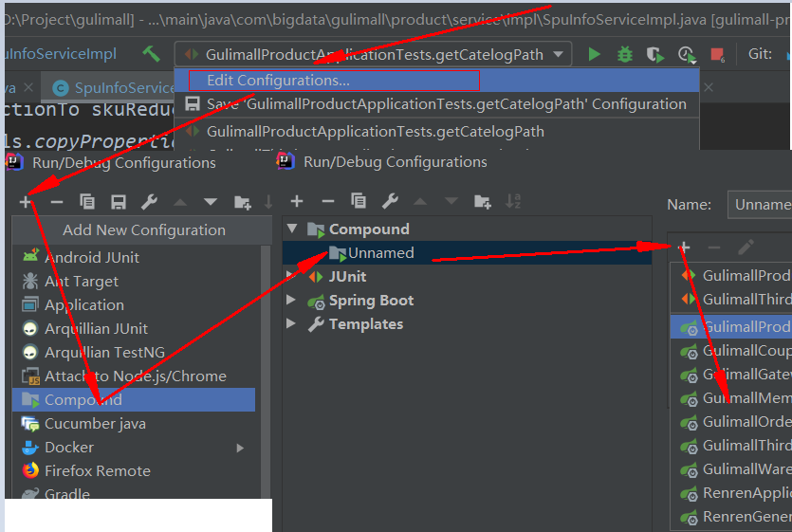Click the sort alphabetically icon above the Compound tree
This screenshot has height=532, width=792.
pyautogui.click(x=513, y=201)
